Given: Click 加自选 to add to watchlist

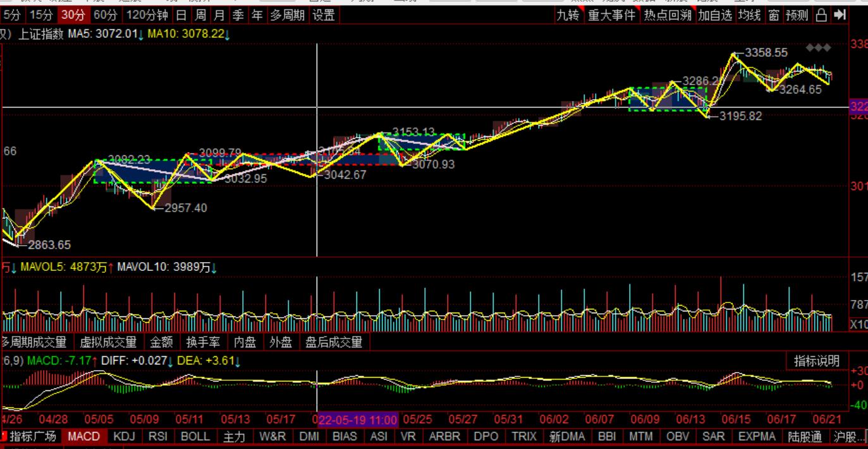Looking at the screenshot, I should 715,15.
